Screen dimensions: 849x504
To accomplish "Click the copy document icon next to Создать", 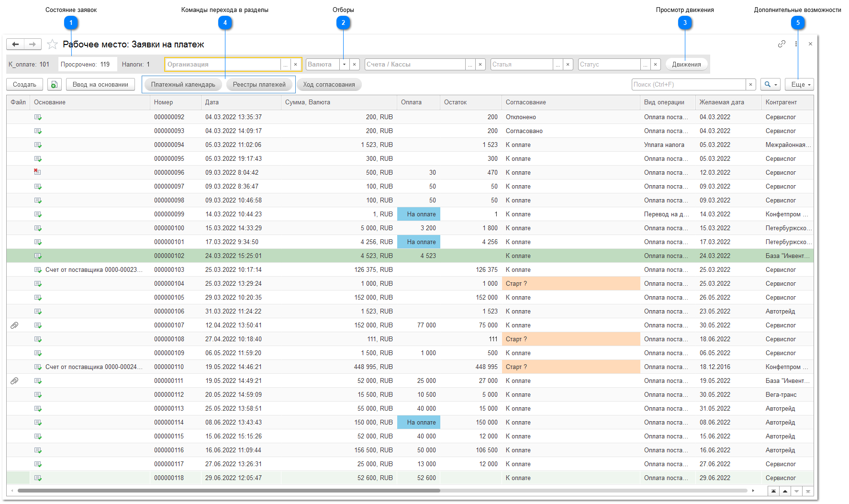I will click(x=55, y=85).
